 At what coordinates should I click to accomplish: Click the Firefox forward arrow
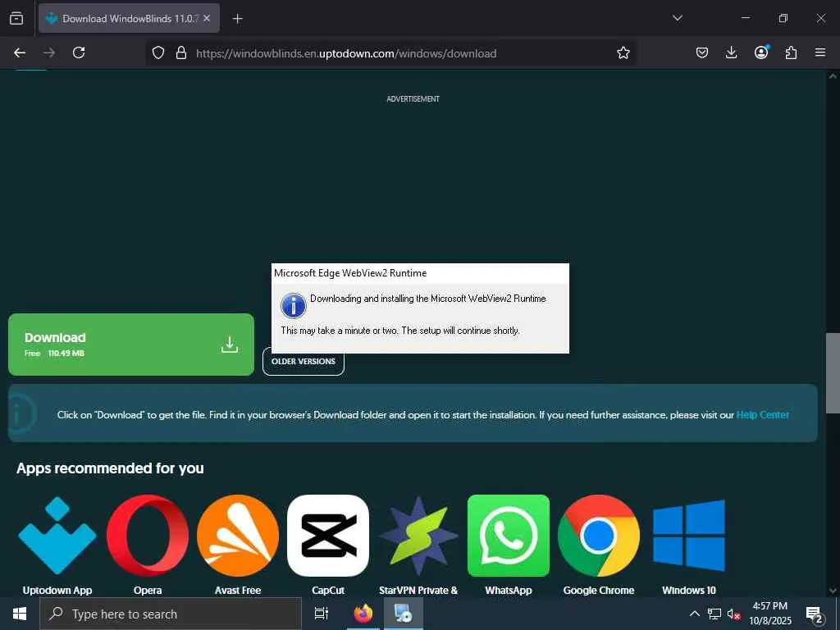49,52
